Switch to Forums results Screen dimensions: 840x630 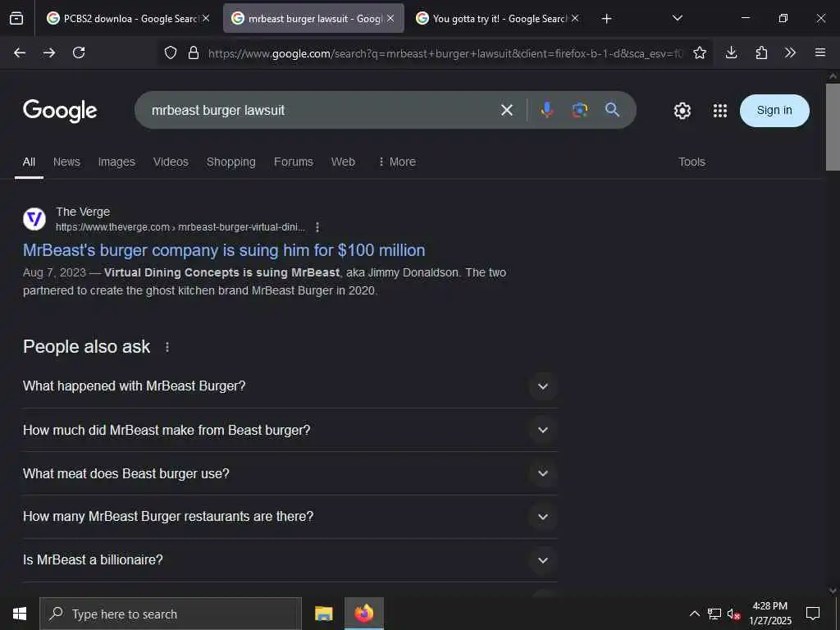(294, 162)
